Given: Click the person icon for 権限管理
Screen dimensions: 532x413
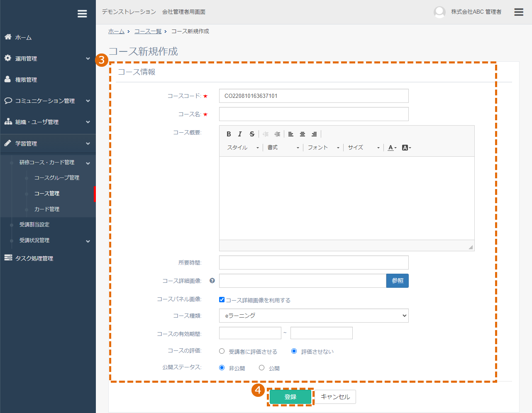Looking at the screenshot, I should click(x=7, y=79).
